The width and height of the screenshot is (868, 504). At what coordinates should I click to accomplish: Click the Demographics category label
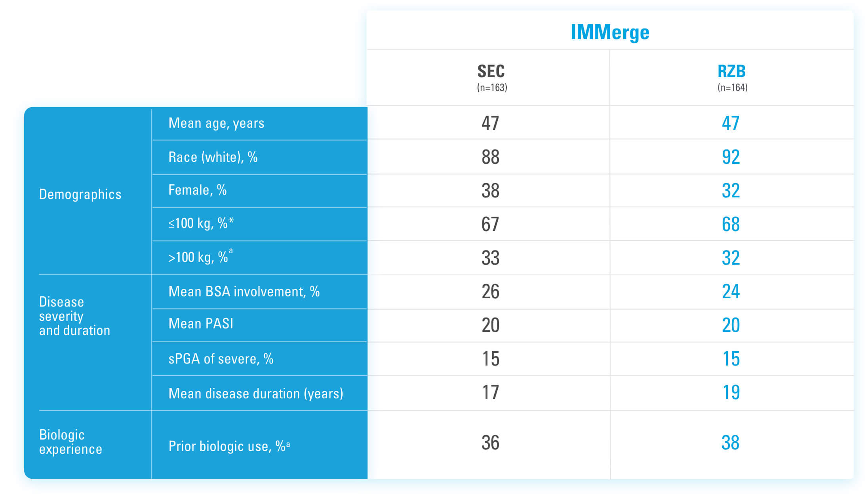[x=80, y=194]
